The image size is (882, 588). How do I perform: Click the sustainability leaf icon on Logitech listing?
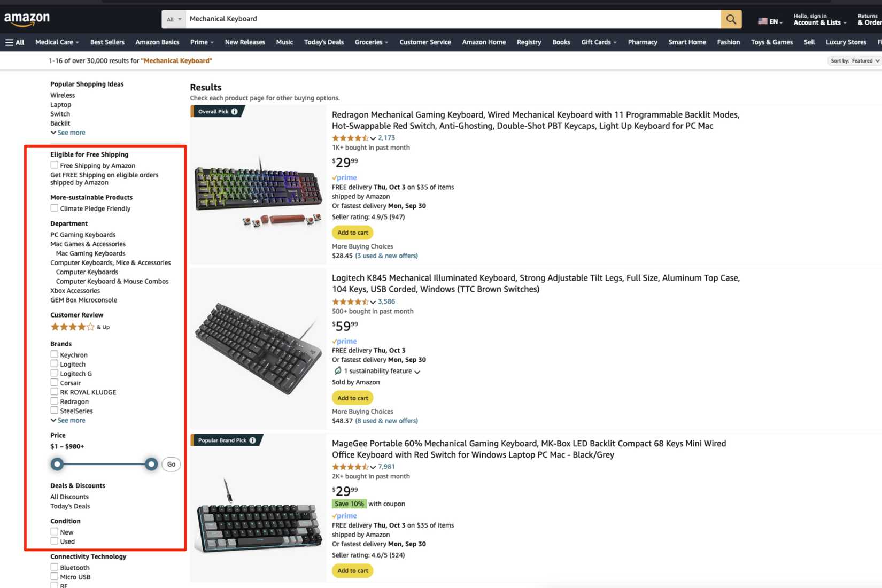point(338,370)
